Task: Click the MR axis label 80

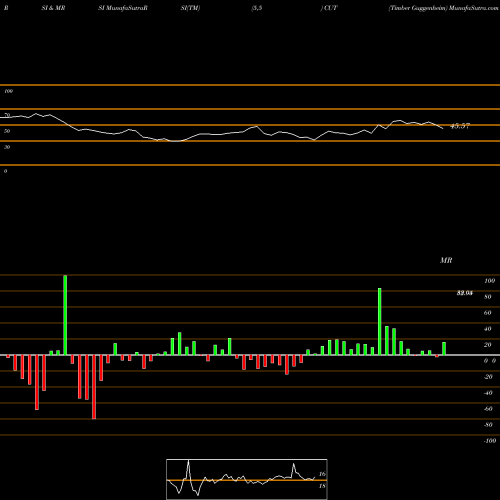Action: pos(488,297)
